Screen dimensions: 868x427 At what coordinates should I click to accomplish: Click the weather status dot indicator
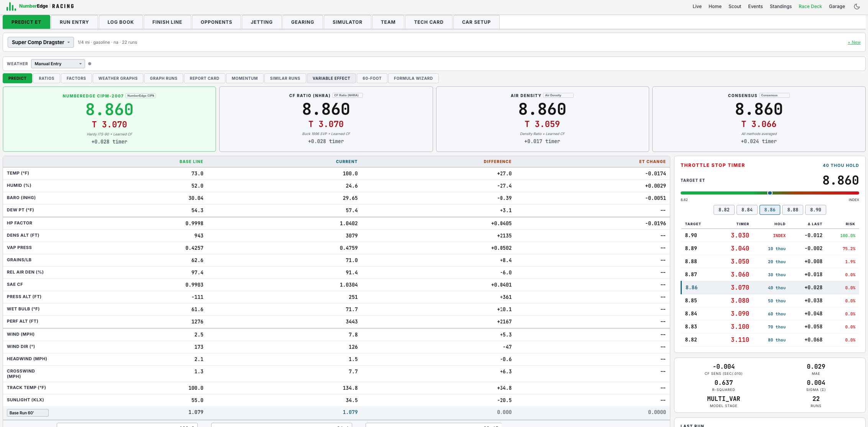(90, 64)
